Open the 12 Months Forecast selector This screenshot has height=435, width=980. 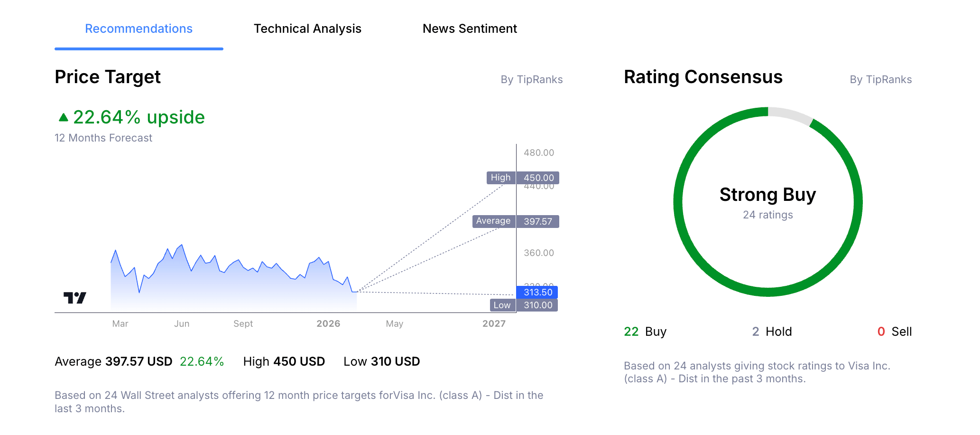click(103, 138)
